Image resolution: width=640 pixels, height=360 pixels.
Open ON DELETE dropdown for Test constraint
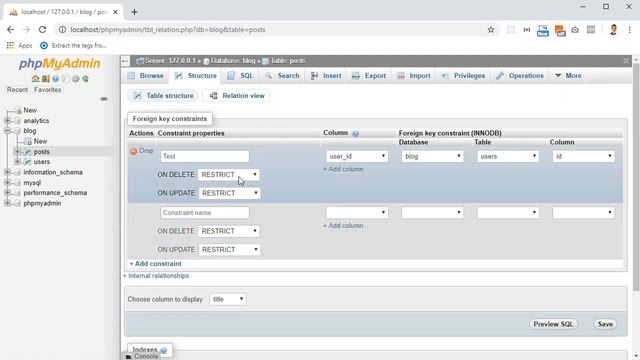point(229,175)
